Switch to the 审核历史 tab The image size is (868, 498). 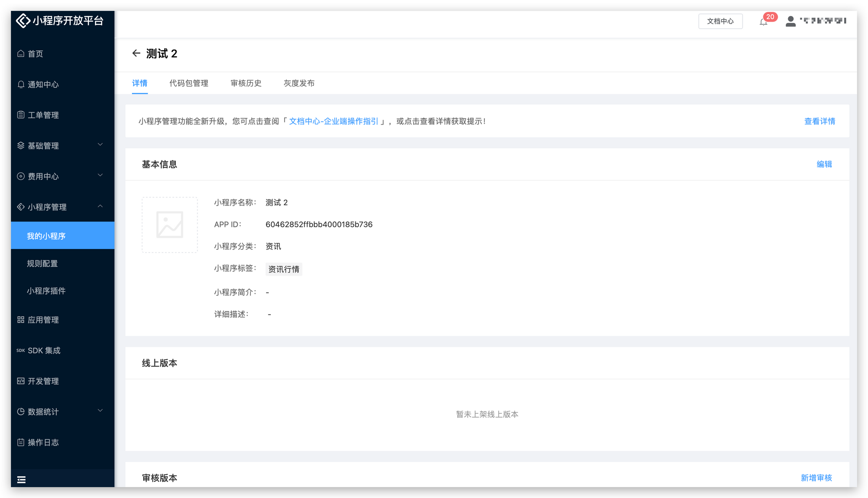coord(246,83)
